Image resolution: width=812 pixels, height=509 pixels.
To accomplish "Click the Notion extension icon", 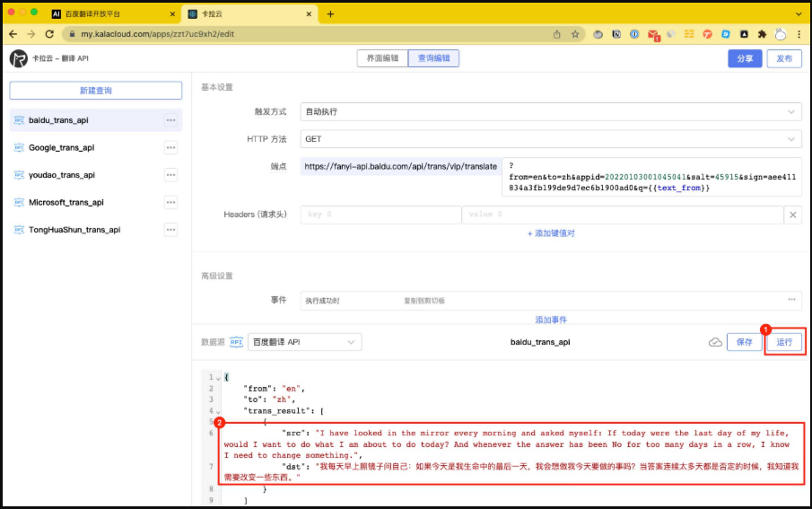I will coord(616,34).
